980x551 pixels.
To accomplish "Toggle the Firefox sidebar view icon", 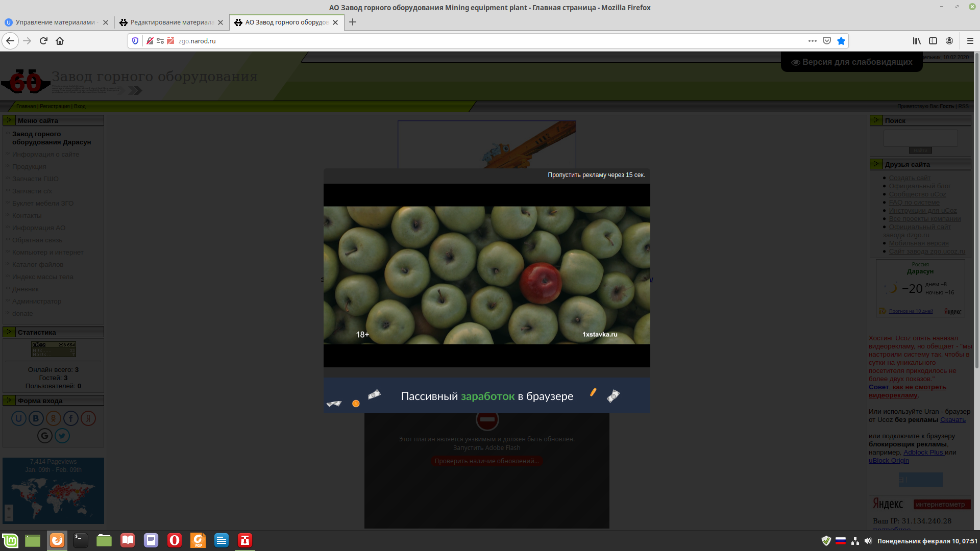I will point(933,41).
